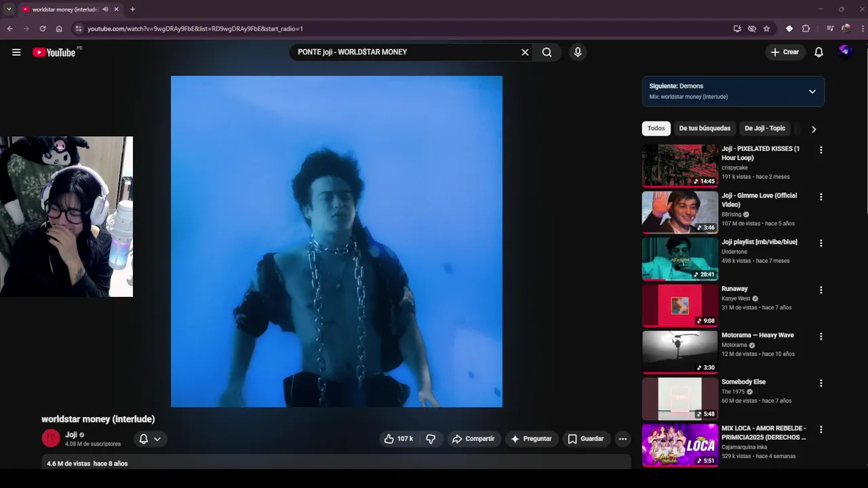Reload the current page

pyautogui.click(x=43, y=28)
